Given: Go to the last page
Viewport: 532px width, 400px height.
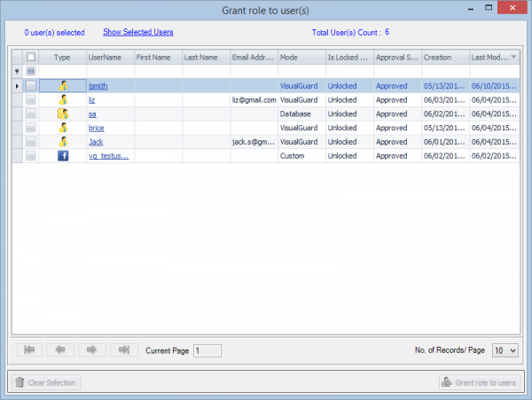Looking at the screenshot, I should coord(124,349).
